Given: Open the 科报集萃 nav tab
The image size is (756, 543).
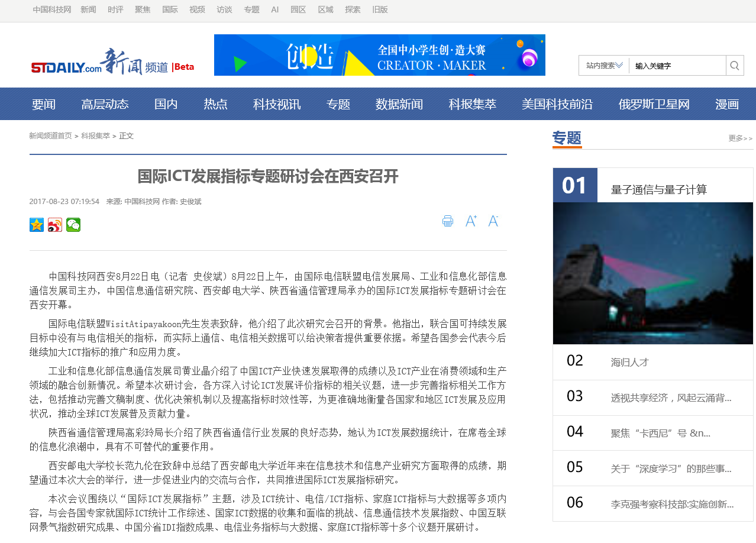Looking at the screenshot, I should (x=473, y=104).
